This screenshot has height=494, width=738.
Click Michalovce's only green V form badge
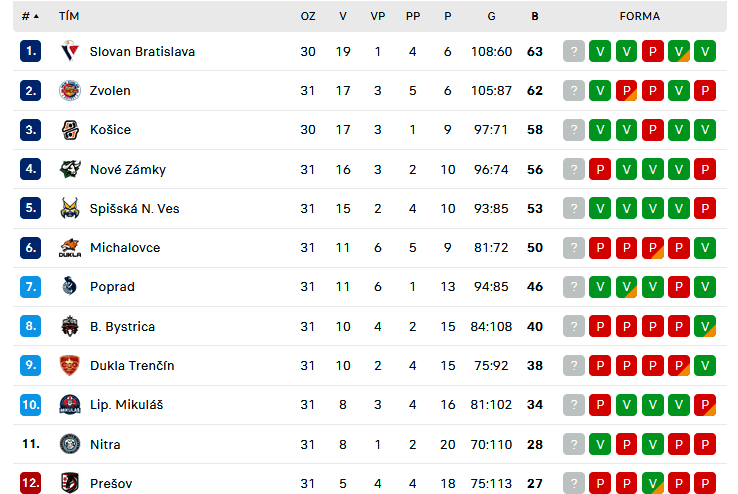coord(705,247)
